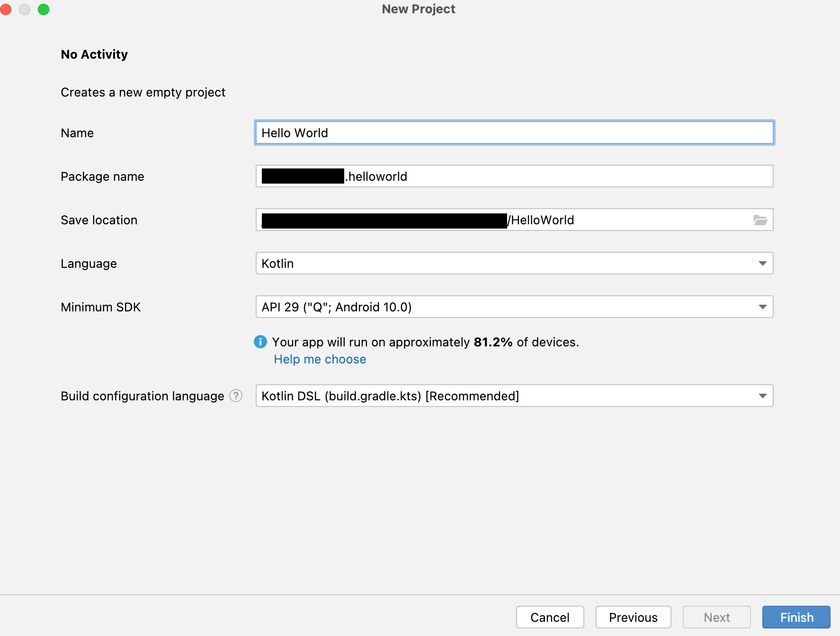
Task: Click the New Project title bar text
Action: pos(419,9)
